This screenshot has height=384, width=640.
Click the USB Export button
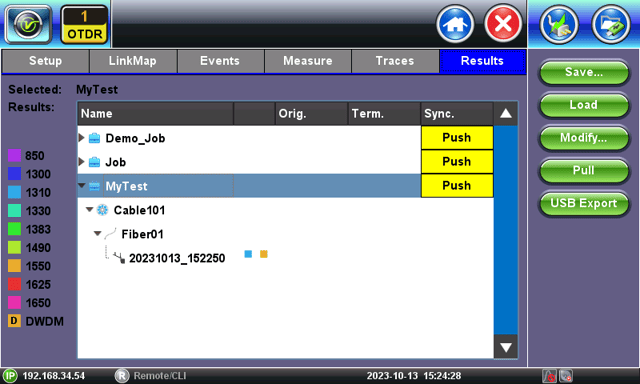coord(584,203)
